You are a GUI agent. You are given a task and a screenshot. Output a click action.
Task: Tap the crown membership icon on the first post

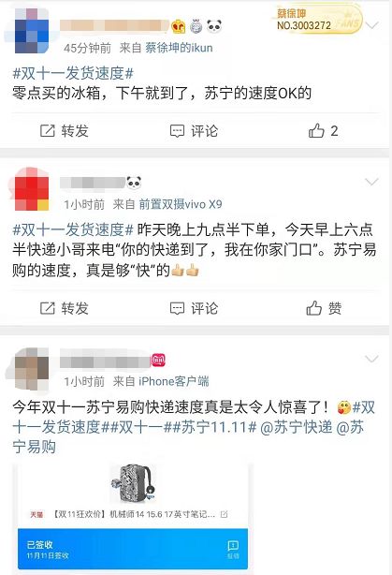tap(179, 27)
